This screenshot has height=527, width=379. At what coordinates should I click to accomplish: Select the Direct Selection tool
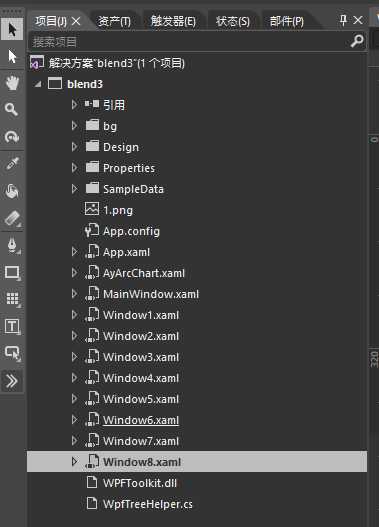point(12,56)
